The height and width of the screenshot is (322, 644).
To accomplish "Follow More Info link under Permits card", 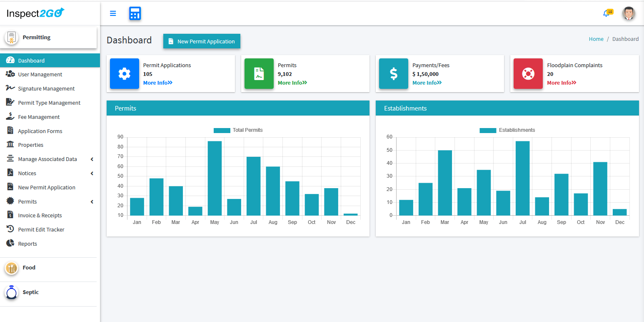I will 292,83.
